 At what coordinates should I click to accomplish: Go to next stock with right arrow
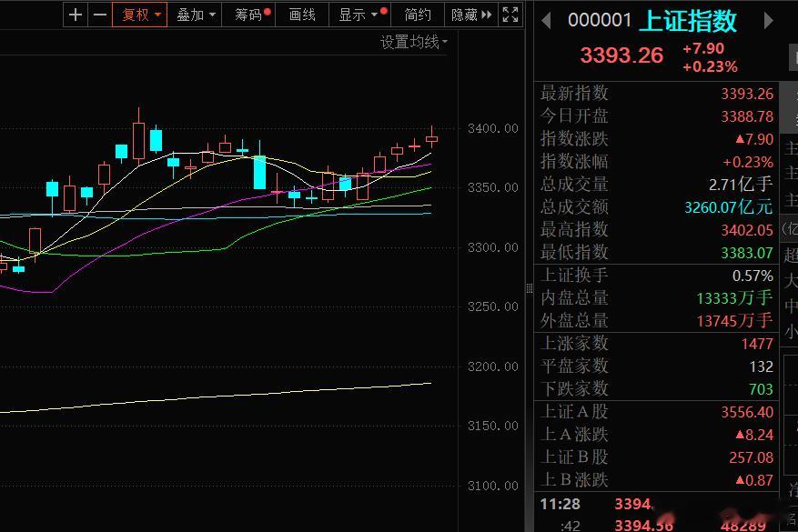click(769, 21)
